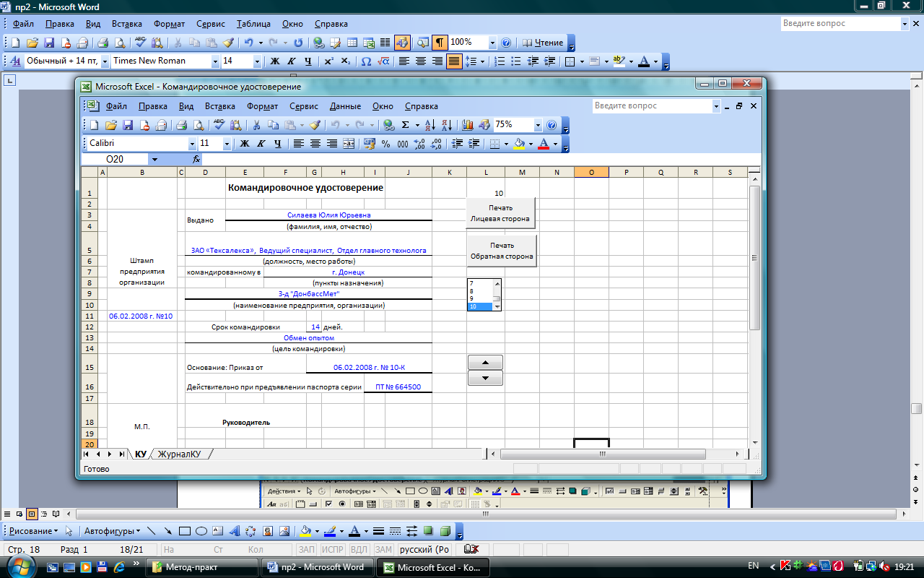This screenshot has width=924, height=578.
Task: Select Rectangle tool on Word drawing toolbar
Action: 185,531
